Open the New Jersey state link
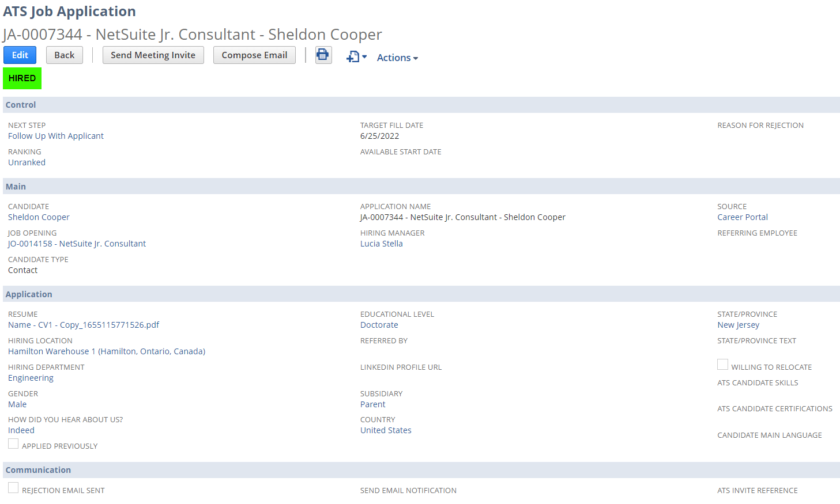The width and height of the screenshot is (840, 504). pos(739,325)
